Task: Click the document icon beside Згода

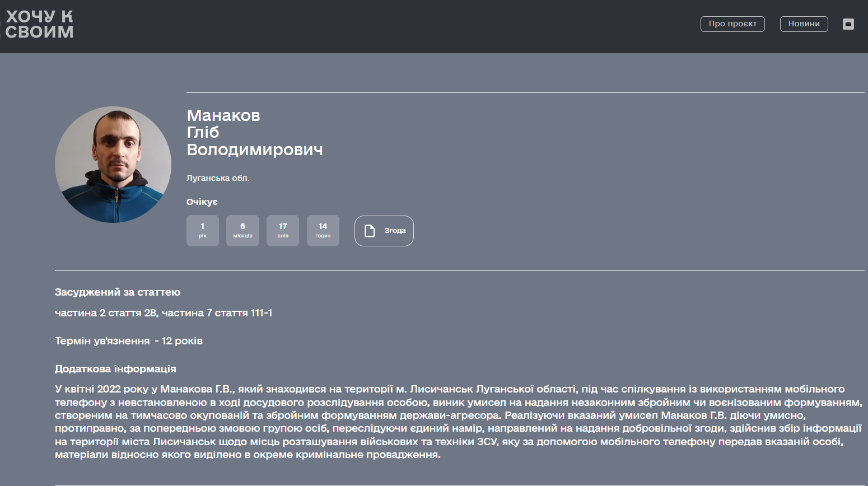Action: pyautogui.click(x=370, y=231)
